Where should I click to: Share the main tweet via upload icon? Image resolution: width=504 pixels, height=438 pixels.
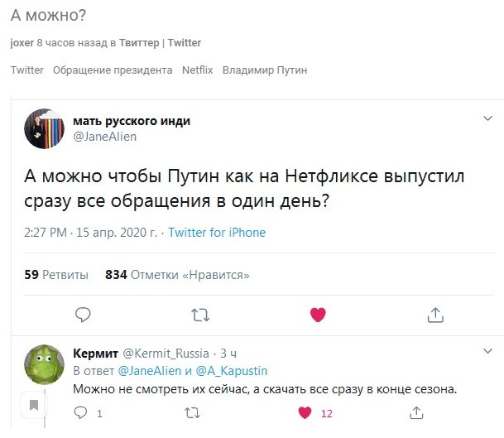click(x=435, y=315)
